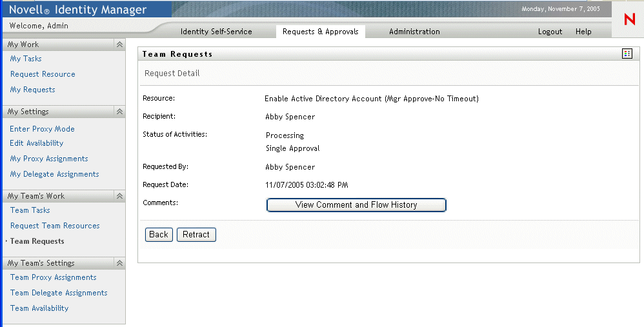644x327 pixels.
Task: Switch to the Identity Self-Service tab
Action: coord(216,32)
